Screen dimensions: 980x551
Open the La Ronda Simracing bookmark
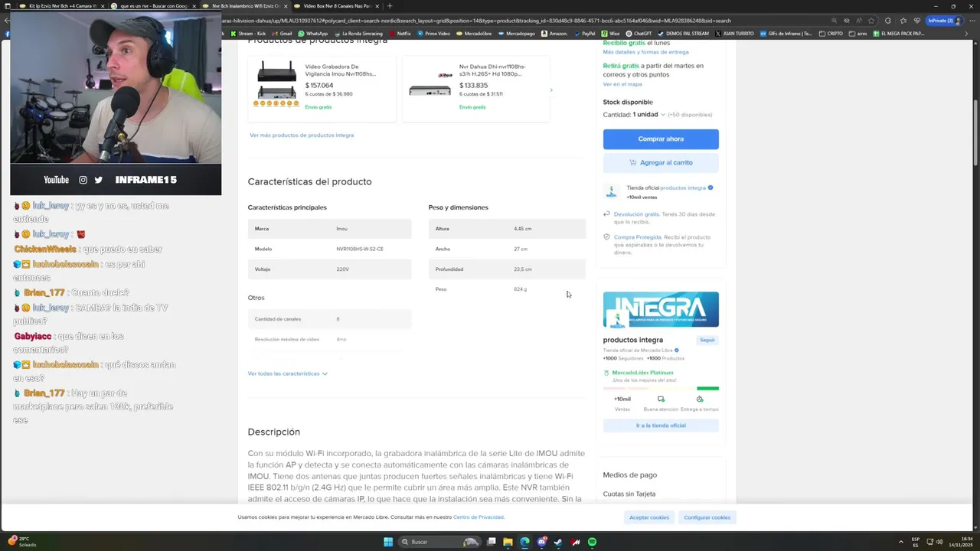358,34
